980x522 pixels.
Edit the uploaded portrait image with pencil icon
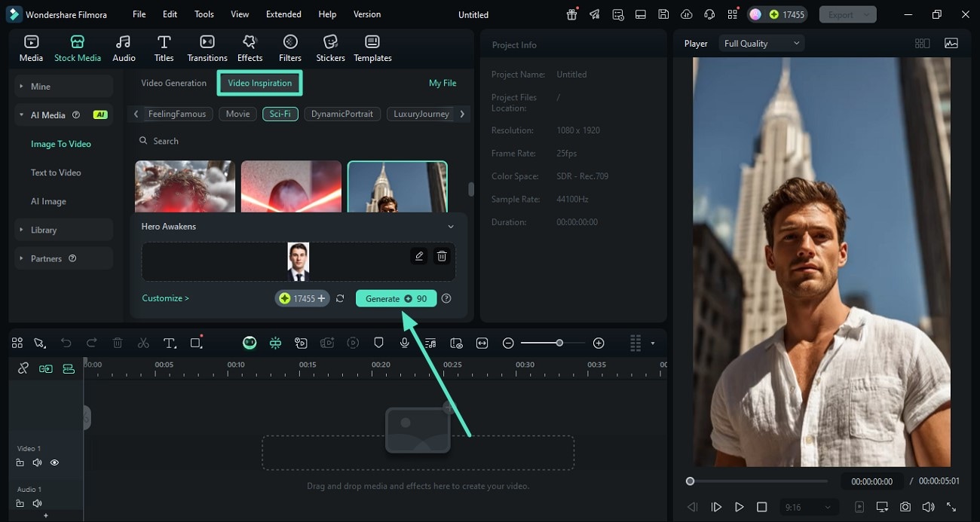coord(419,256)
